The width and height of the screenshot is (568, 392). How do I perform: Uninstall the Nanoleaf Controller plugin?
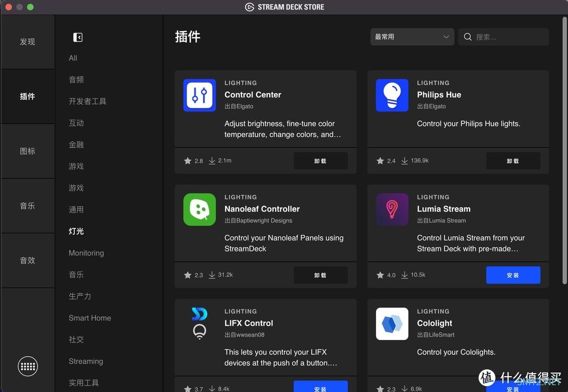(x=321, y=275)
